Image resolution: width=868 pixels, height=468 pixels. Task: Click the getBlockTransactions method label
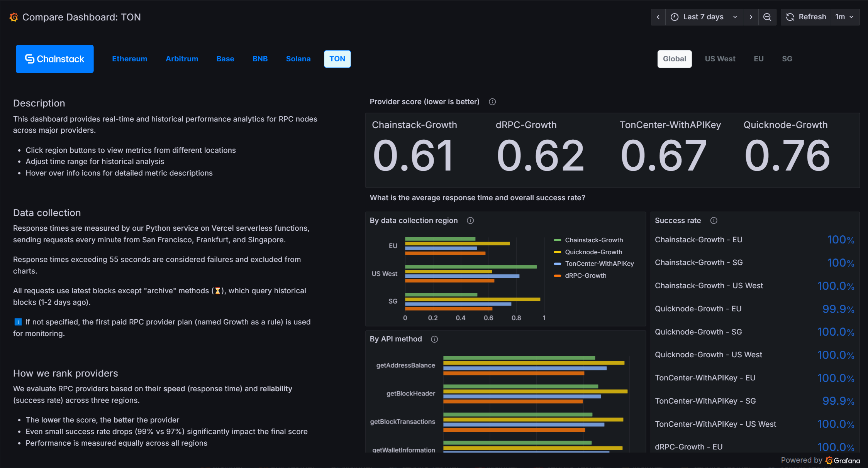(403, 422)
